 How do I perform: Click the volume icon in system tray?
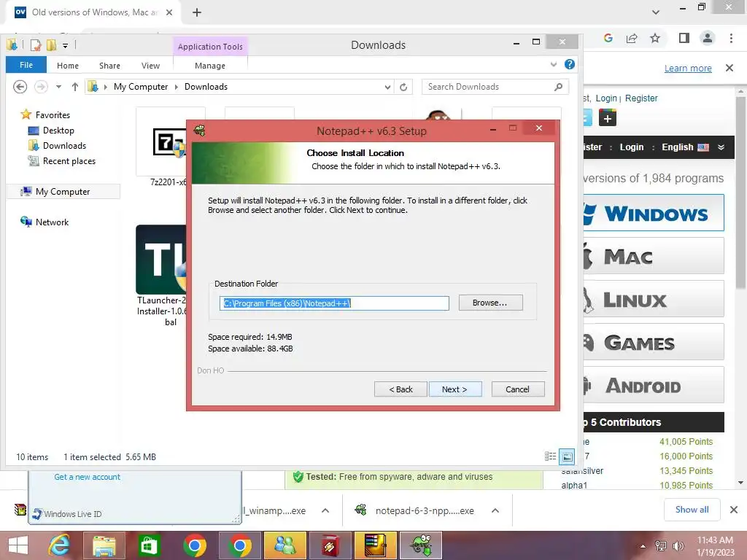tap(678, 545)
